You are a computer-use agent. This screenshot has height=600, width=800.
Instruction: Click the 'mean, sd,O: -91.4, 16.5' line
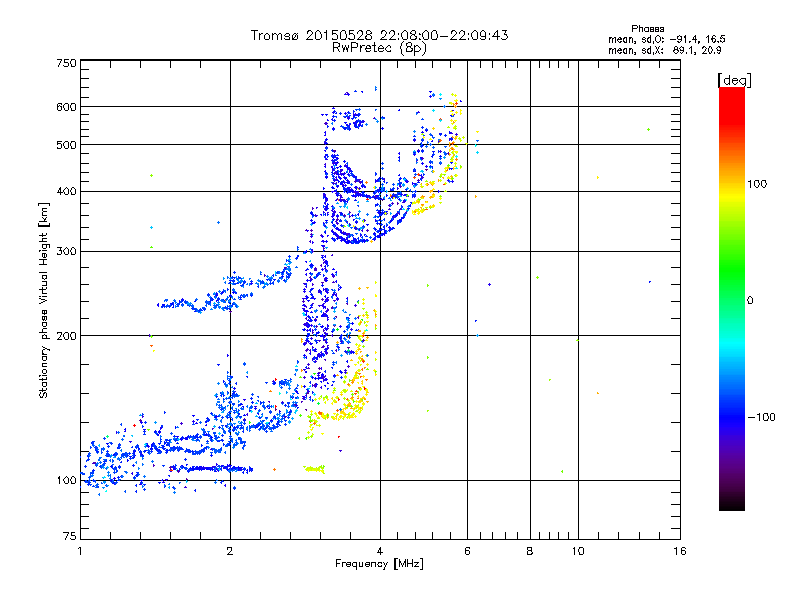tap(666, 39)
